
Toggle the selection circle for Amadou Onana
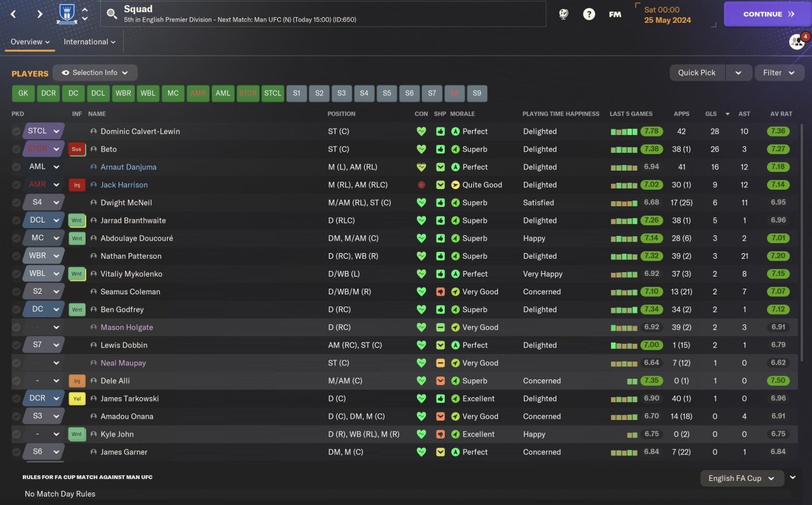pyautogui.click(x=16, y=416)
